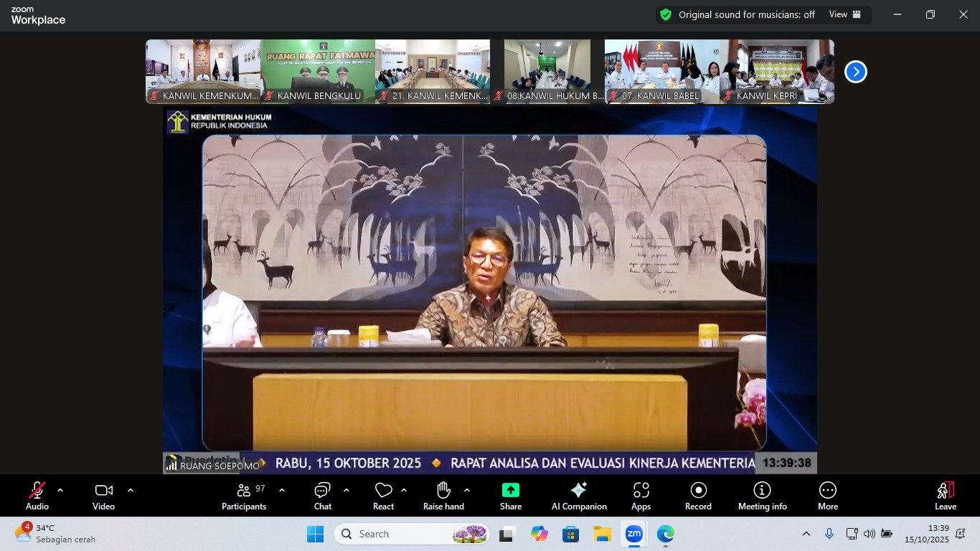Click the green Share screen button
Viewport: 980px width, 551px height.
point(511,495)
